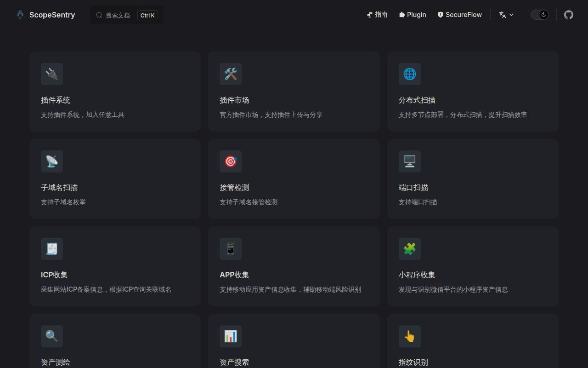
Task: Select the 指纹识别 card title
Action: [413, 362]
